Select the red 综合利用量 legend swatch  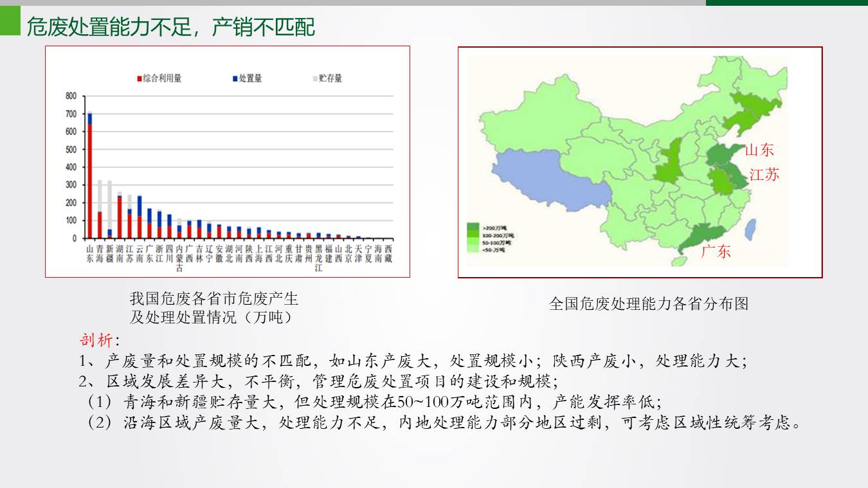[x=139, y=78]
